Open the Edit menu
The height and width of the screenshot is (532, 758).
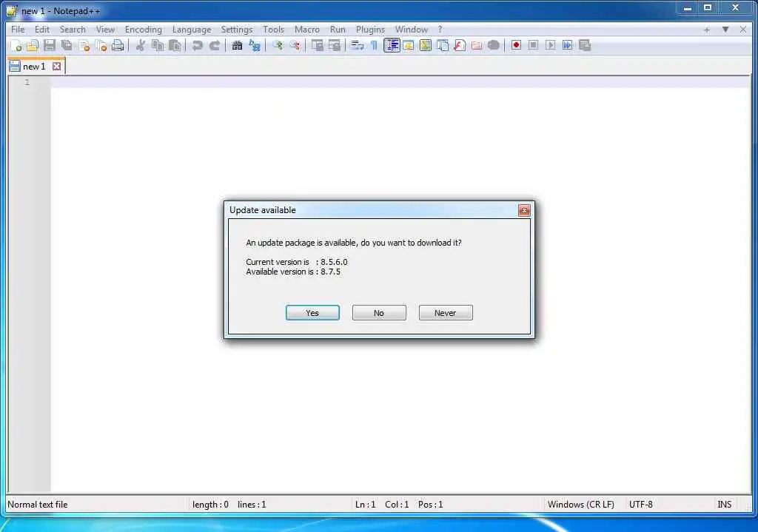[x=42, y=30]
